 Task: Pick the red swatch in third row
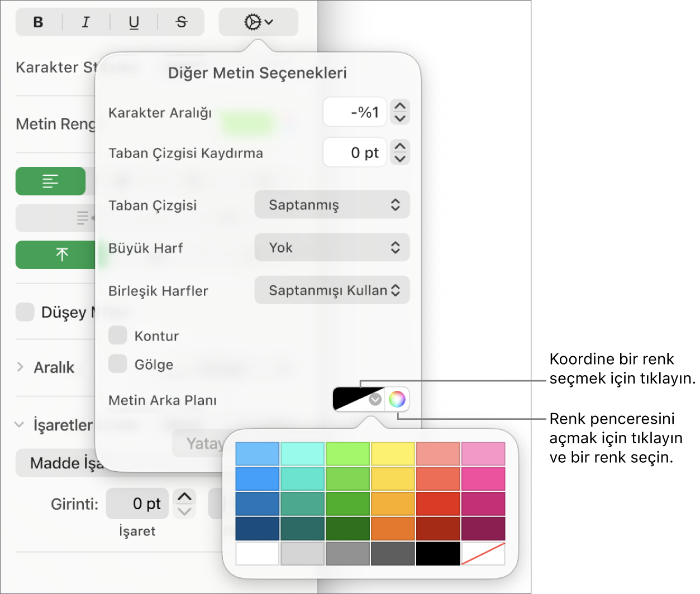[438, 504]
